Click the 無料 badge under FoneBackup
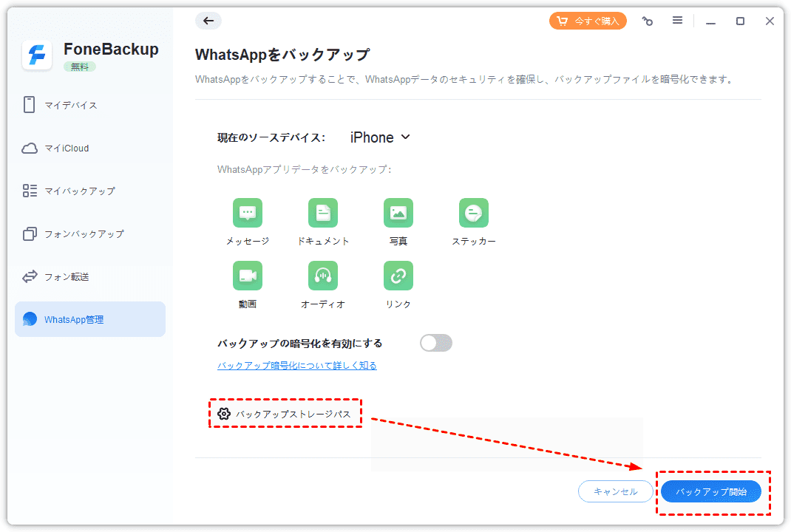 [x=80, y=66]
